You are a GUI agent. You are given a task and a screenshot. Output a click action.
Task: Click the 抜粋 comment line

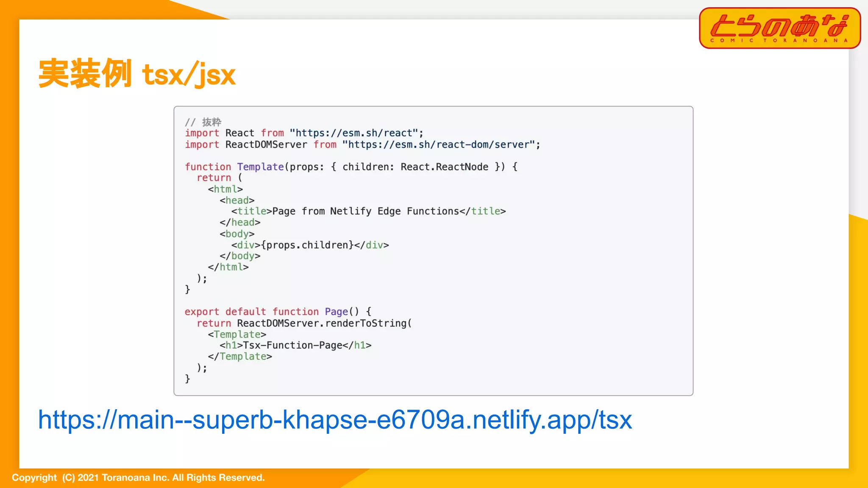pos(203,122)
